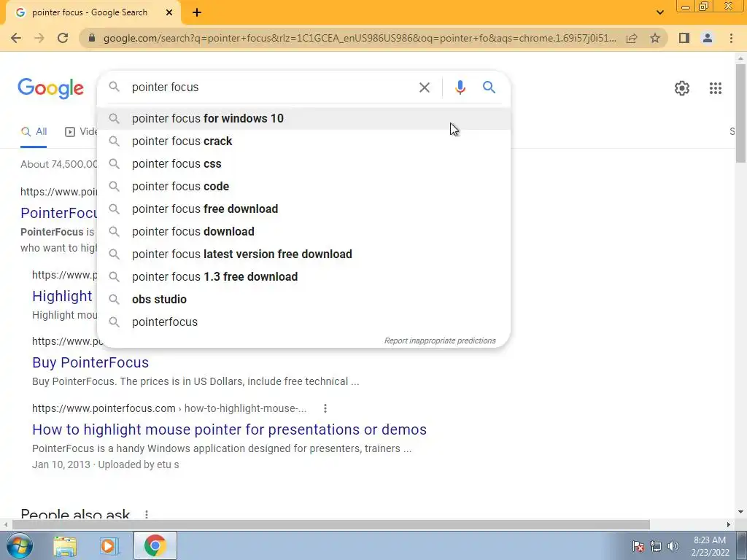
Task: Click the horizontal scrollbar thumb
Action: pyautogui.click(x=331, y=524)
